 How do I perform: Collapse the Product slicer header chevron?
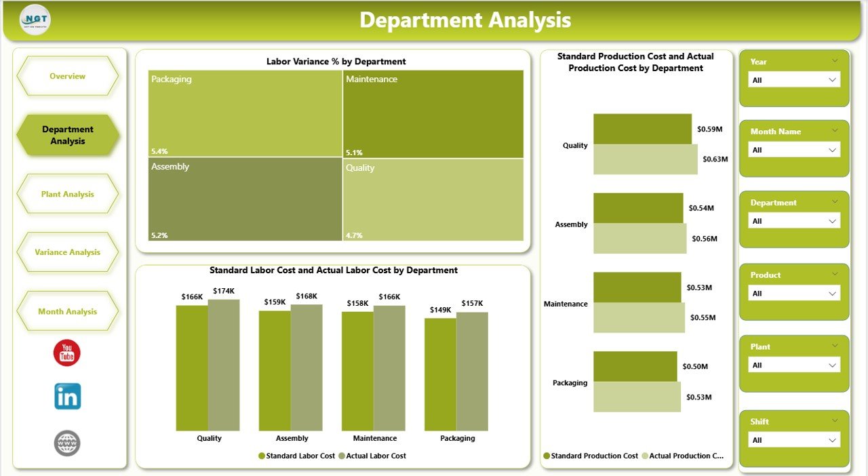(x=834, y=275)
